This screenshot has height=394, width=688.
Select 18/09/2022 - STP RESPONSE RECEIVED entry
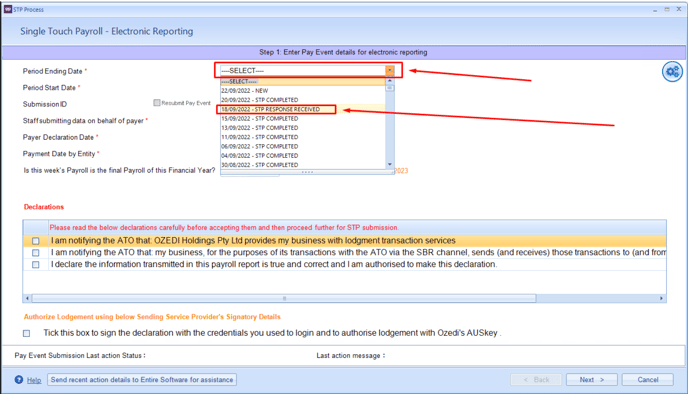(303, 109)
